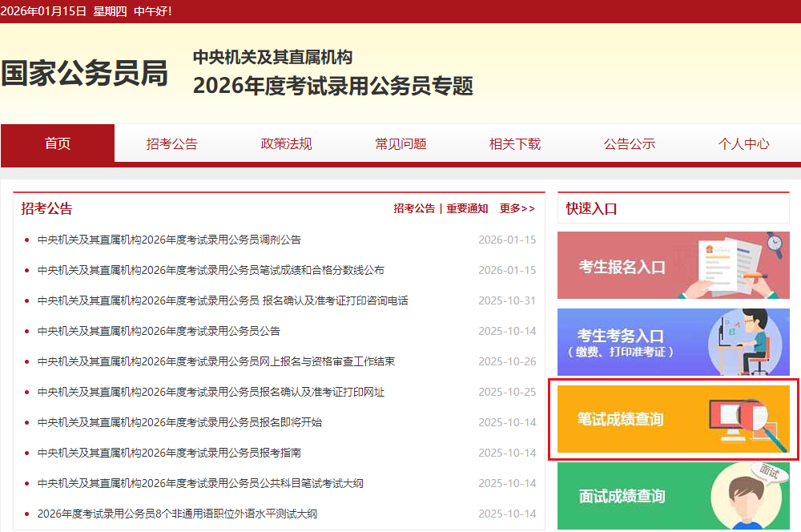Switch to the 招考公告 tab
Image resolution: width=801 pixels, height=532 pixels.
(171, 143)
